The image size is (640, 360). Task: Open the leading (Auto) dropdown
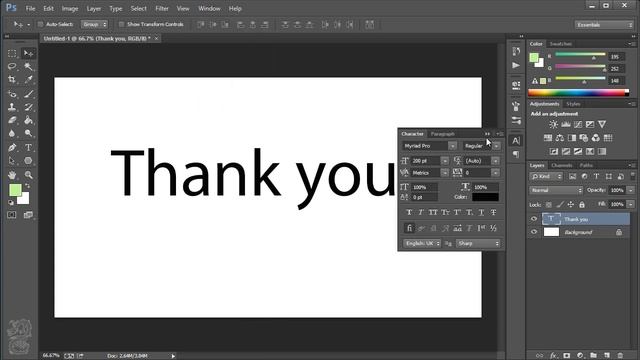point(496,161)
